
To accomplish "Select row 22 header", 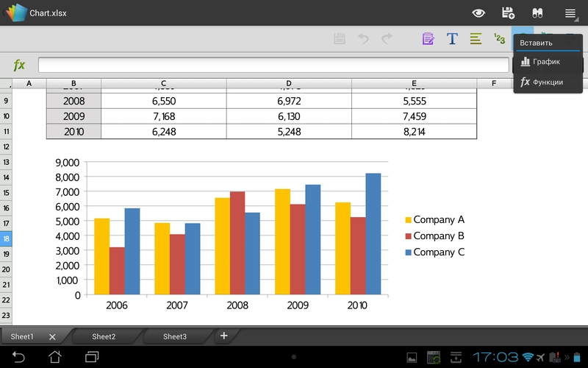I will coord(6,300).
